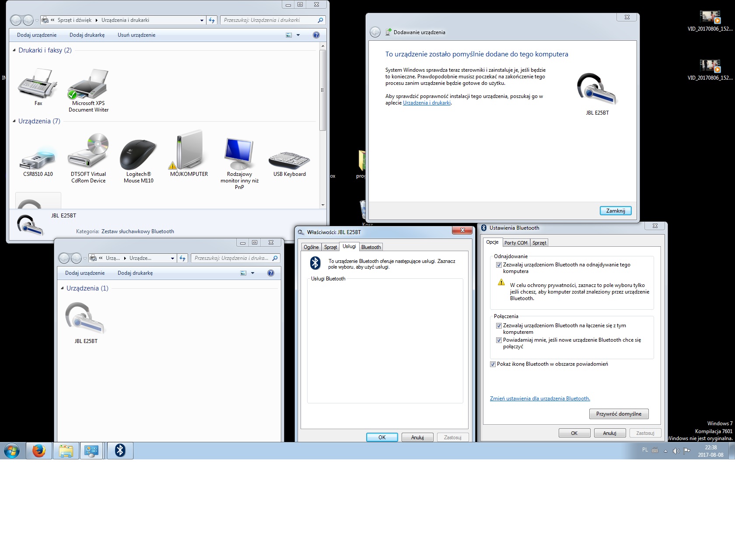
Task: Collapse the Drukarki i faksy group
Action: [x=14, y=50]
